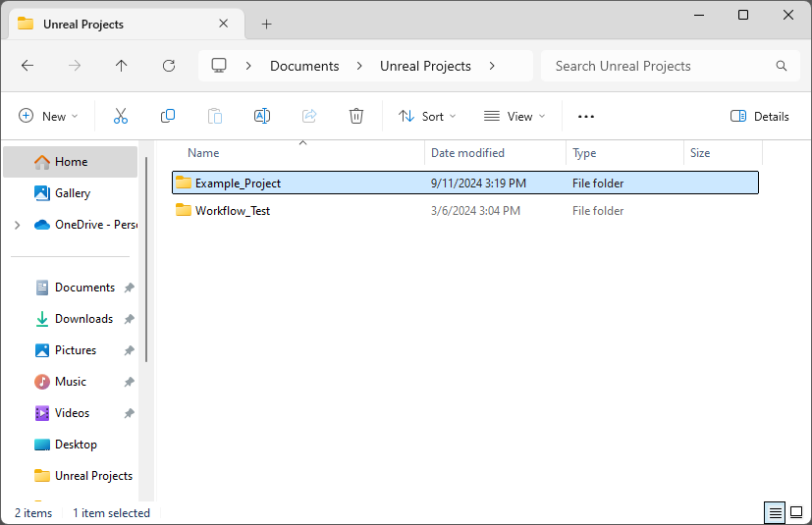This screenshot has height=525, width=812.
Task: Click the Copy icon in toolbar
Action: pos(168,116)
